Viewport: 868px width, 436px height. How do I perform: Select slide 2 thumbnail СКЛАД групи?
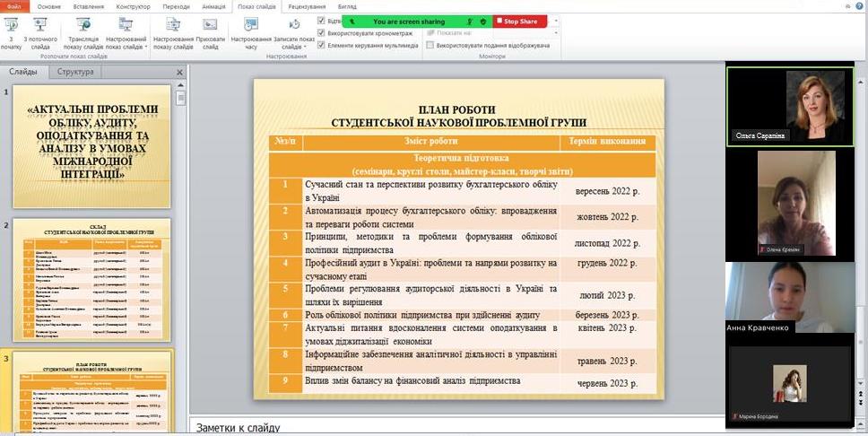(x=91, y=280)
